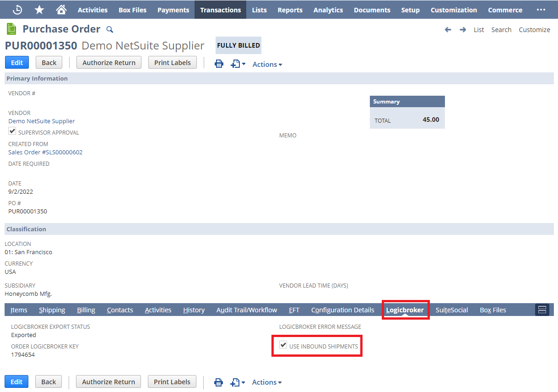Navigate to next record with right arrow
This screenshot has height=392, width=558.
463,30
